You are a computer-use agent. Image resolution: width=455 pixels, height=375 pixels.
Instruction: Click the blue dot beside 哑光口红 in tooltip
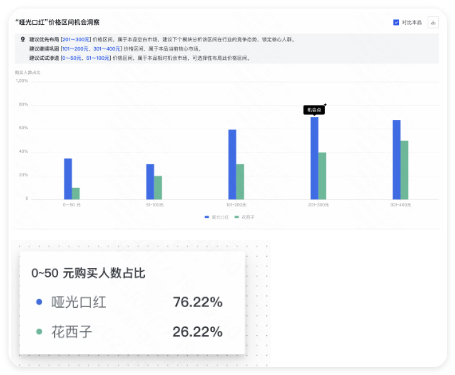(x=39, y=302)
